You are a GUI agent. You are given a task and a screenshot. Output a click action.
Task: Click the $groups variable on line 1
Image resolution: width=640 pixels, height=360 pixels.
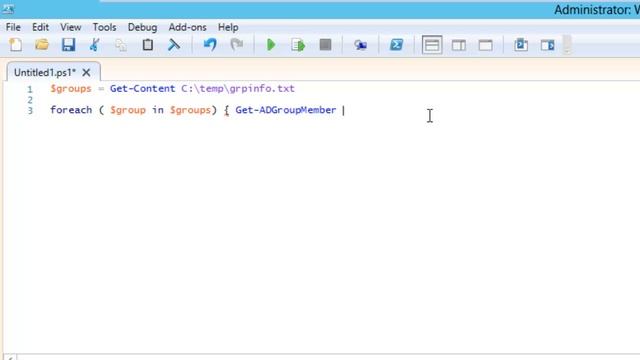click(71, 89)
